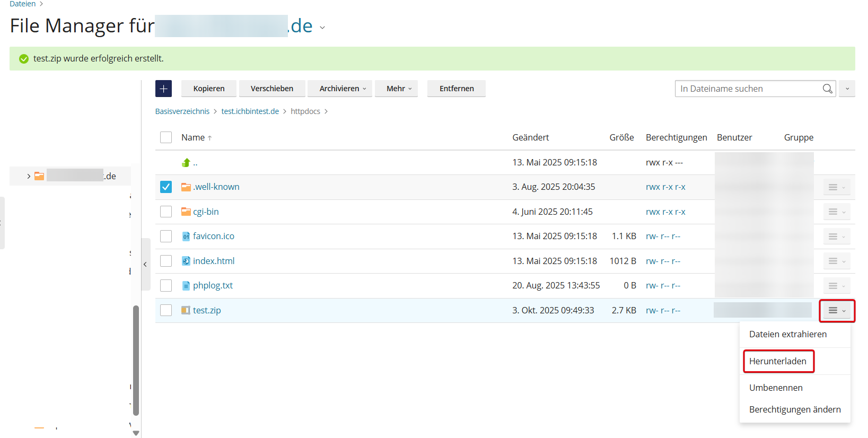Open the row menu for favicon.ico
The image size is (868, 438).
837,236
